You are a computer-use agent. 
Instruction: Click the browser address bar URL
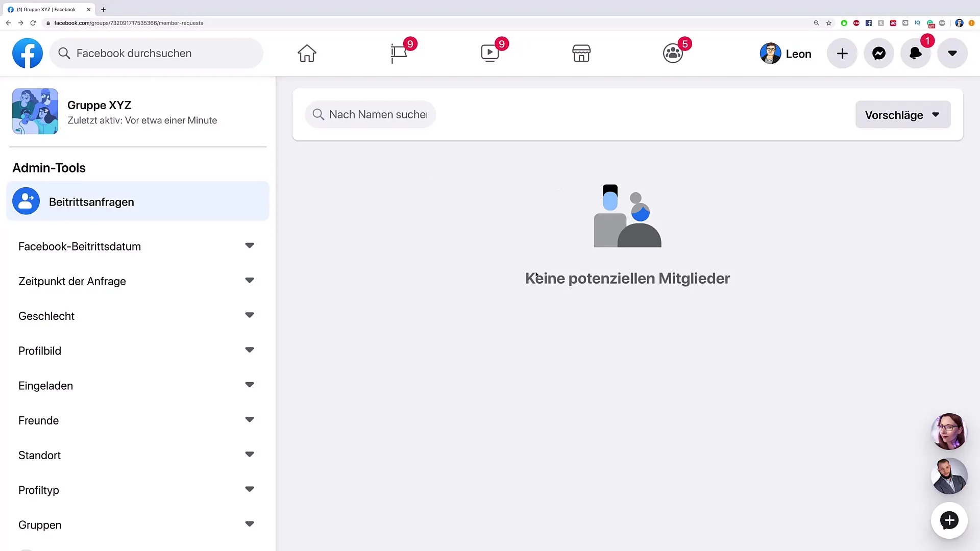click(x=129, y=23)
